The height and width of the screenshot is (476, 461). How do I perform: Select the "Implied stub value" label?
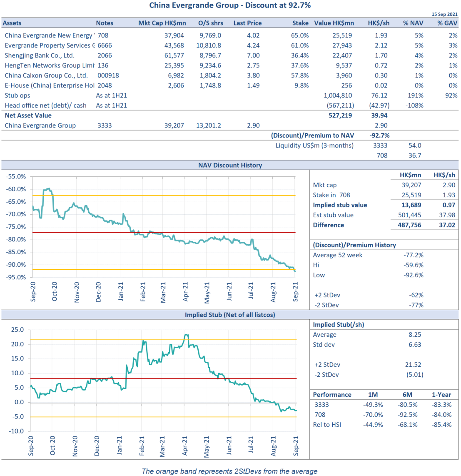(x=340, y=205)
